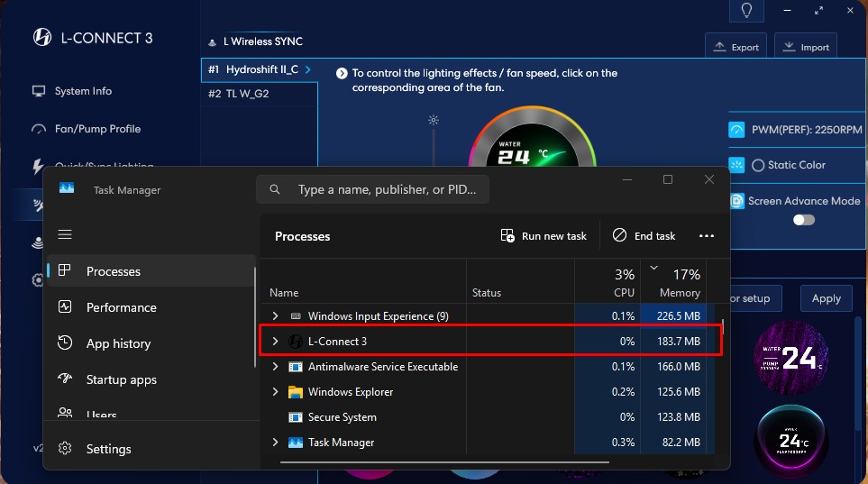This screenshot has width=868, height=484.
Task: Click Import button in L-Connect
Action: point(806,47)
